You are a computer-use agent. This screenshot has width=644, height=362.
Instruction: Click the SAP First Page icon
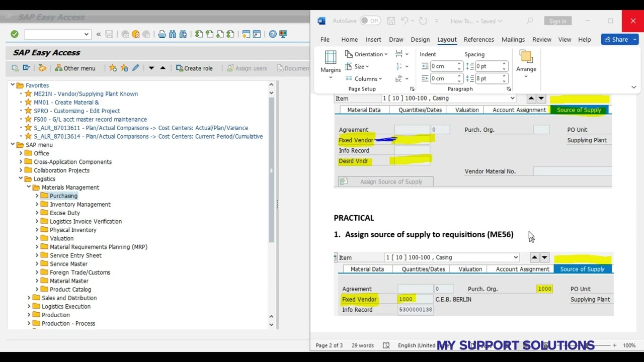click(199, 34)
